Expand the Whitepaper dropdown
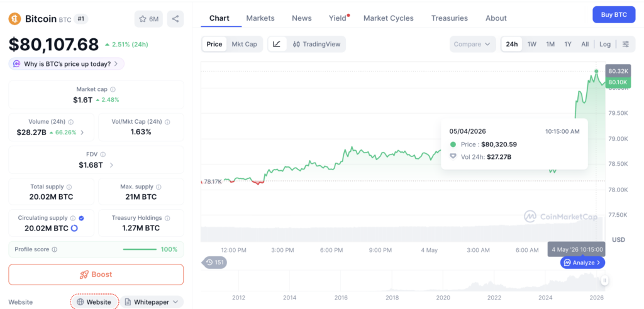Viewport: 644px width, 309px height. [x=152, y=302]
